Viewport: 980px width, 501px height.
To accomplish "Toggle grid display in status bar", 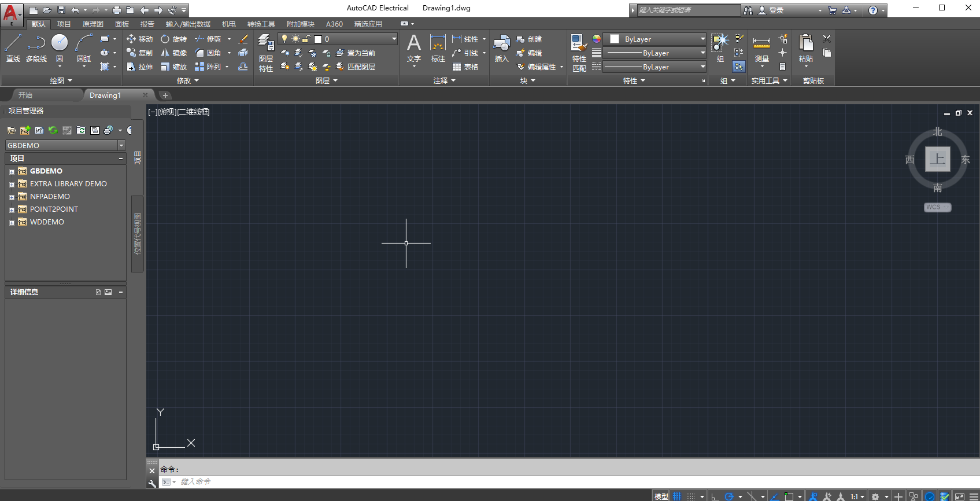I will coord(677,496).
